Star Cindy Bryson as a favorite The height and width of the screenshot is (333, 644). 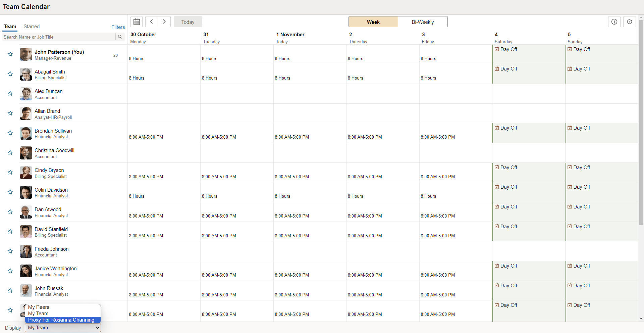point(10,172)
